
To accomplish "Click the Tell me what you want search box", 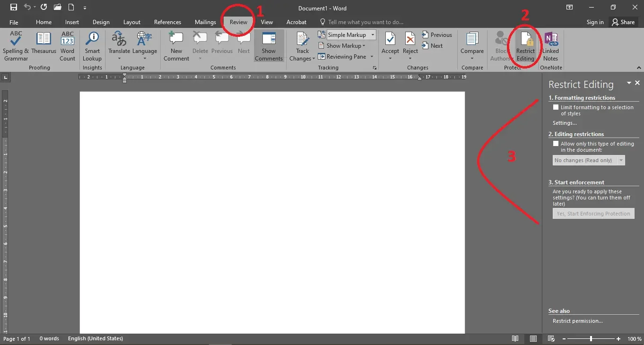I will [x=366, y=22].
